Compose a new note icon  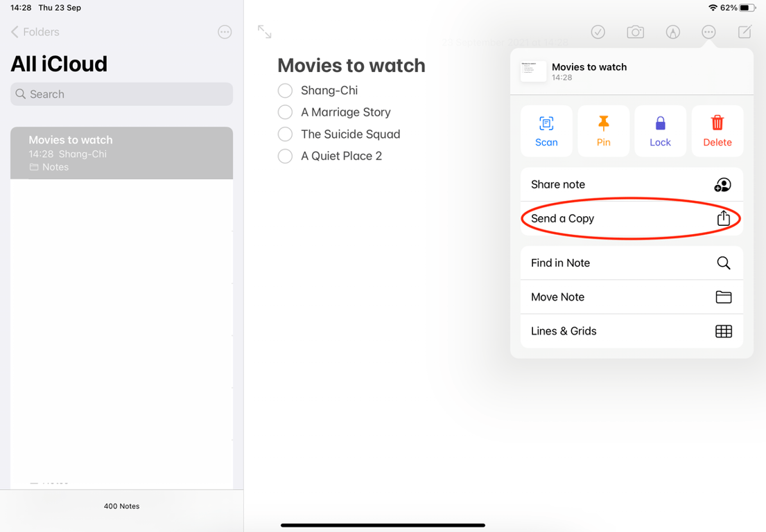pyautogui.click(x=745, y=33)
